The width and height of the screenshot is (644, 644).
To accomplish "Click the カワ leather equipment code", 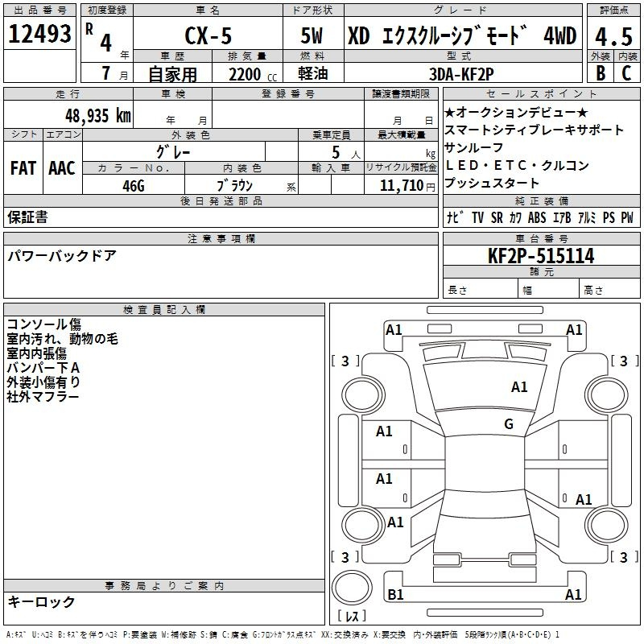I will tap(515, 217).
